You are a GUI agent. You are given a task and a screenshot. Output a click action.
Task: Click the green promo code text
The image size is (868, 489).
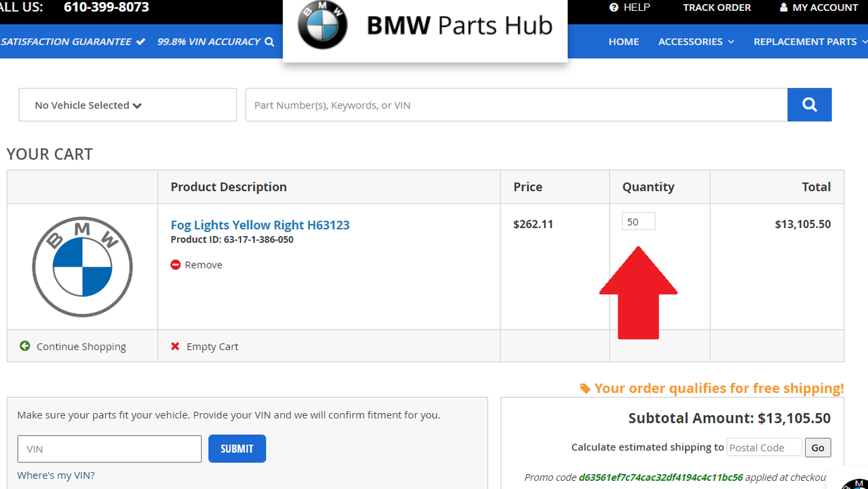coord(661,477)
